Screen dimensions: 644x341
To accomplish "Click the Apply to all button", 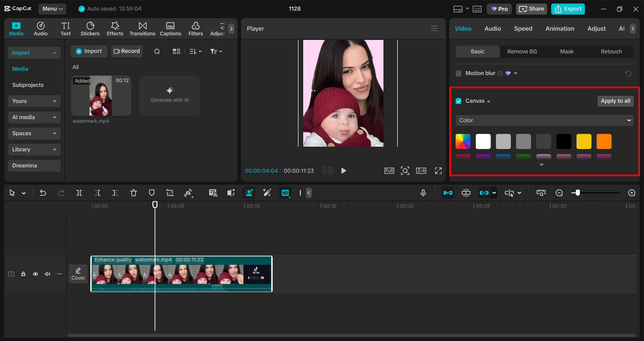I will click(x=615, y=101).
